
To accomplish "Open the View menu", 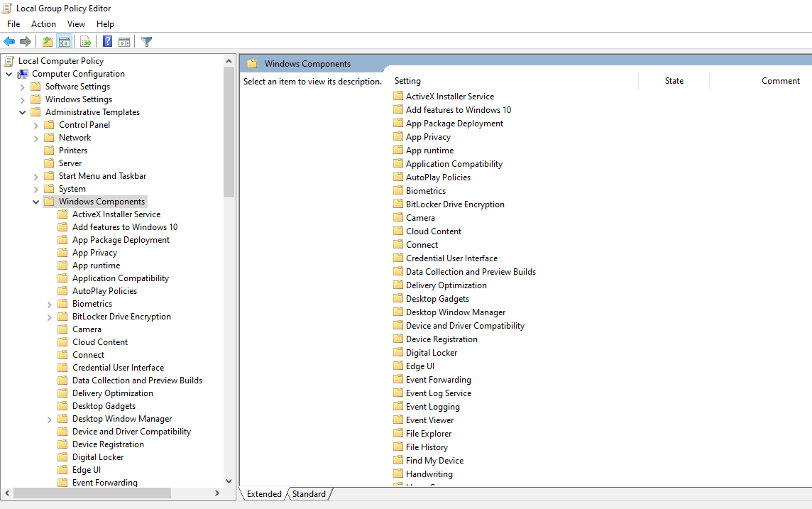I will point(76,24).
